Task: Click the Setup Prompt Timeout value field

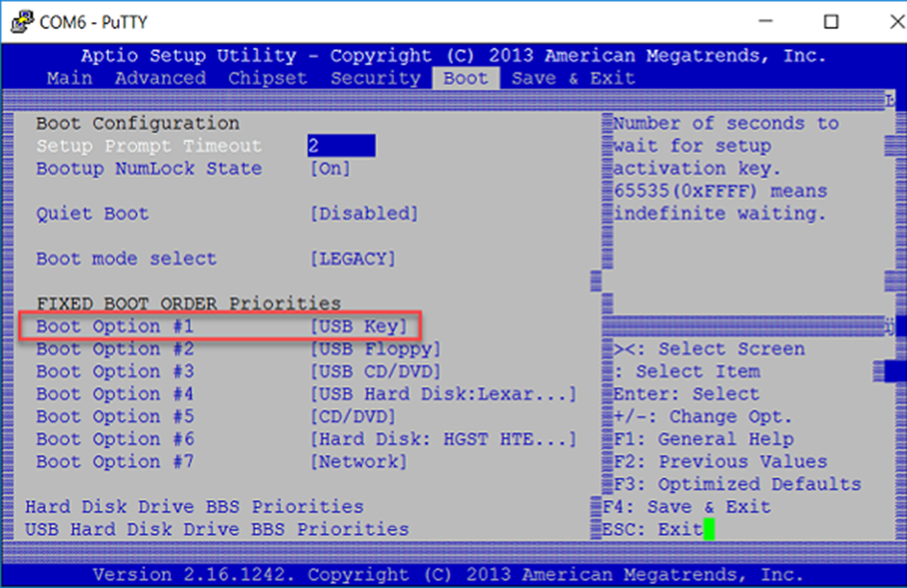Action: pos(341,147)
